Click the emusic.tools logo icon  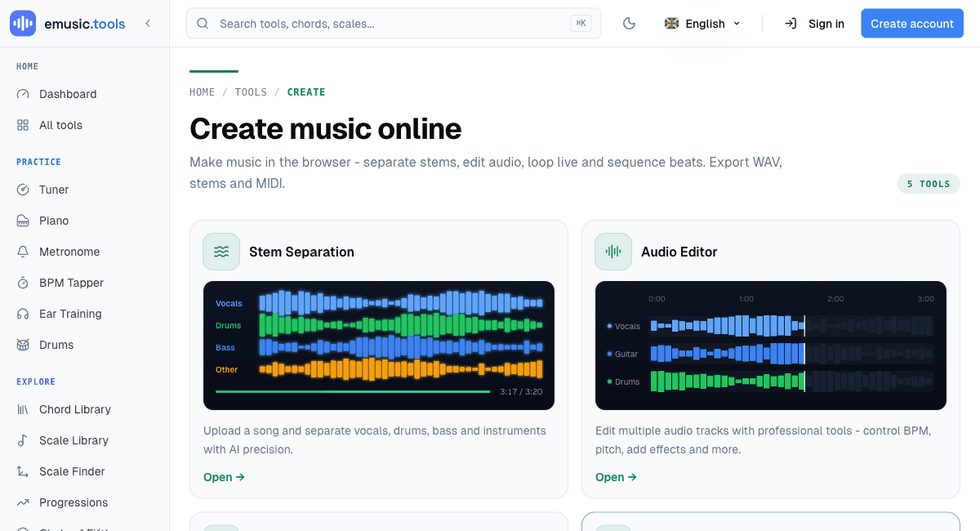23,24
